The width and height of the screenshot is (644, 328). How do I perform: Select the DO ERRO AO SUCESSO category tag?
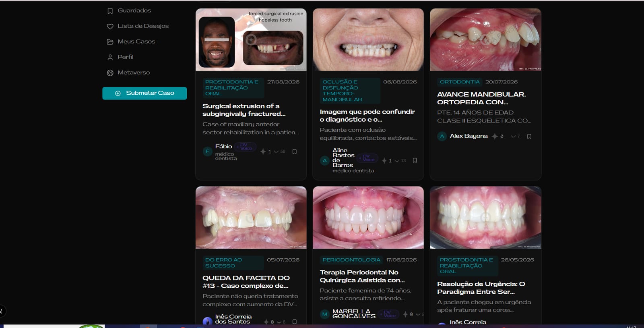233,263
